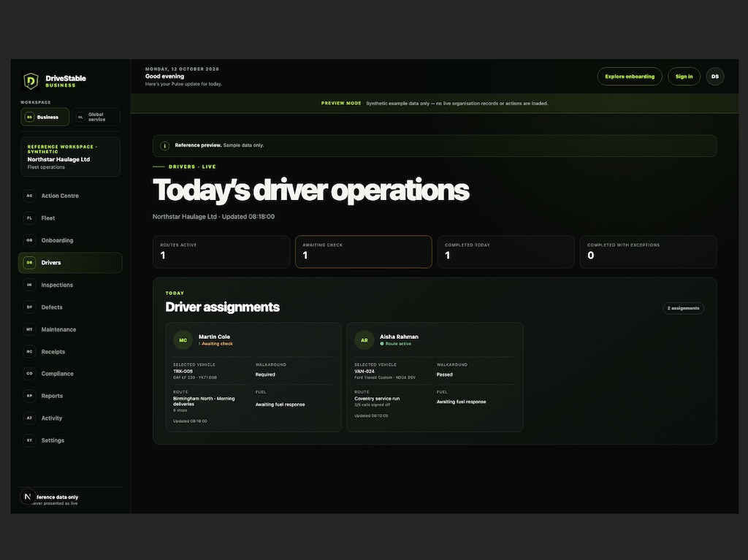Click the AT icon beside Activity
This screenshot has width=748, height=560.
(29, 418)
